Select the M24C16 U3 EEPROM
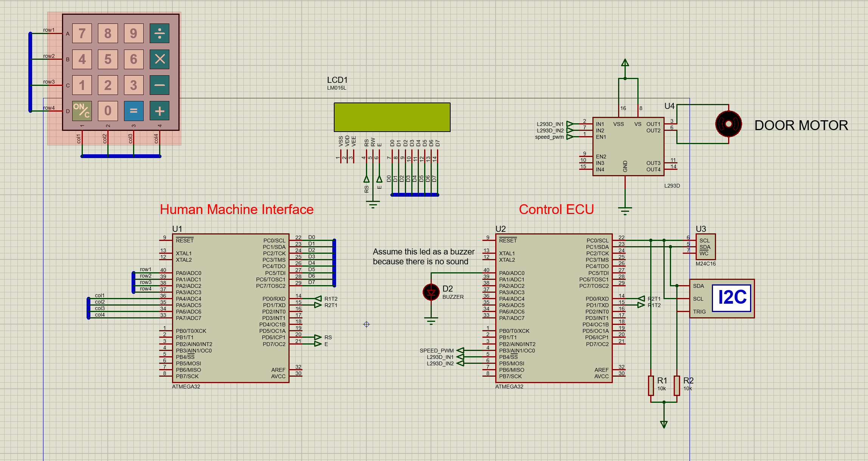The image size is (868, 461). pyautogui.click(x=705, y=247)
